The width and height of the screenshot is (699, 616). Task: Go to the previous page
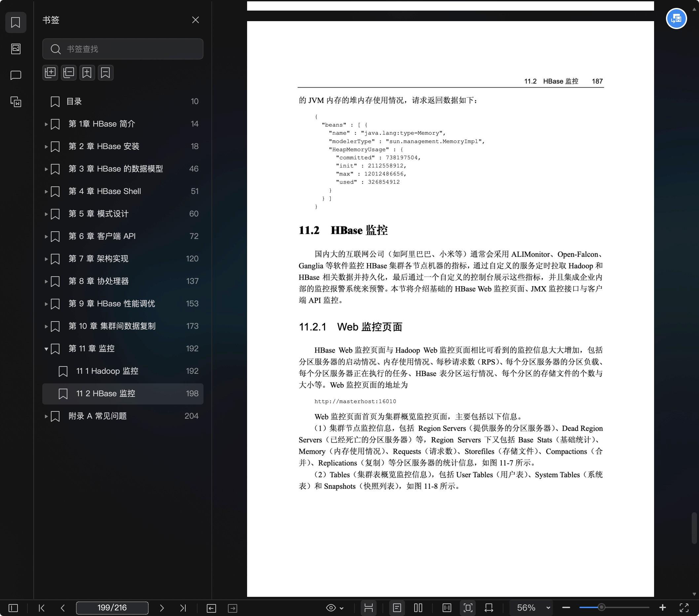coord(62,608)
